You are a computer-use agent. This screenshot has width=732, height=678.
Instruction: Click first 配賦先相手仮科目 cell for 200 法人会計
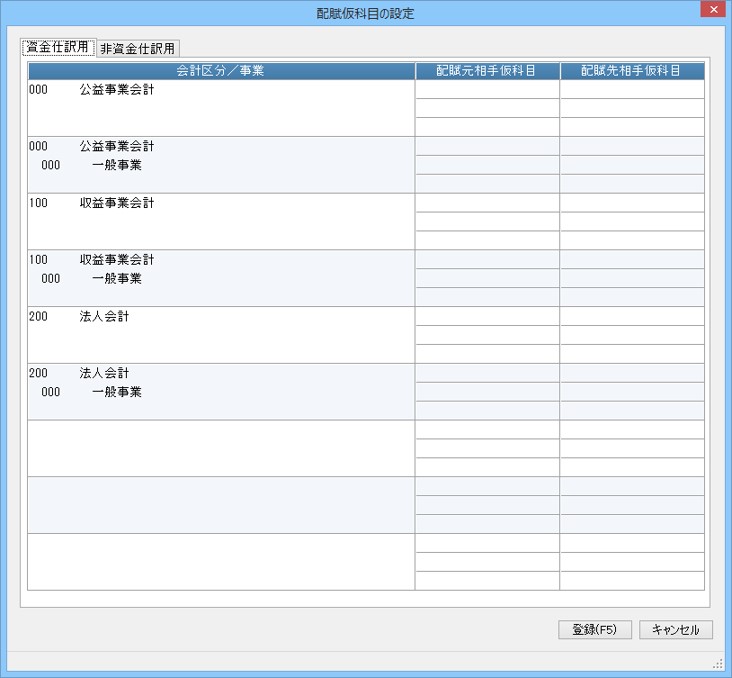(632, 316)
